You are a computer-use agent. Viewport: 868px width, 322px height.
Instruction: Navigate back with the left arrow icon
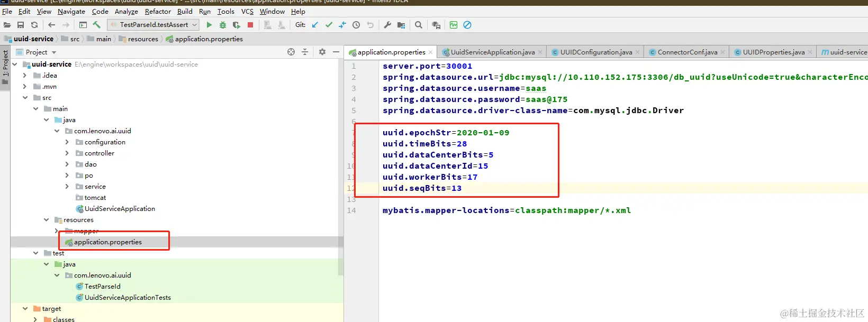[x=51, y=25]
